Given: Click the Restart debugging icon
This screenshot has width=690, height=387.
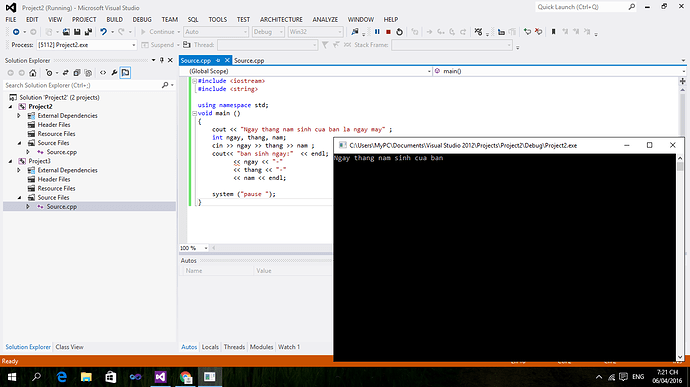Looking at the screenshot, I should click(399, 32).
